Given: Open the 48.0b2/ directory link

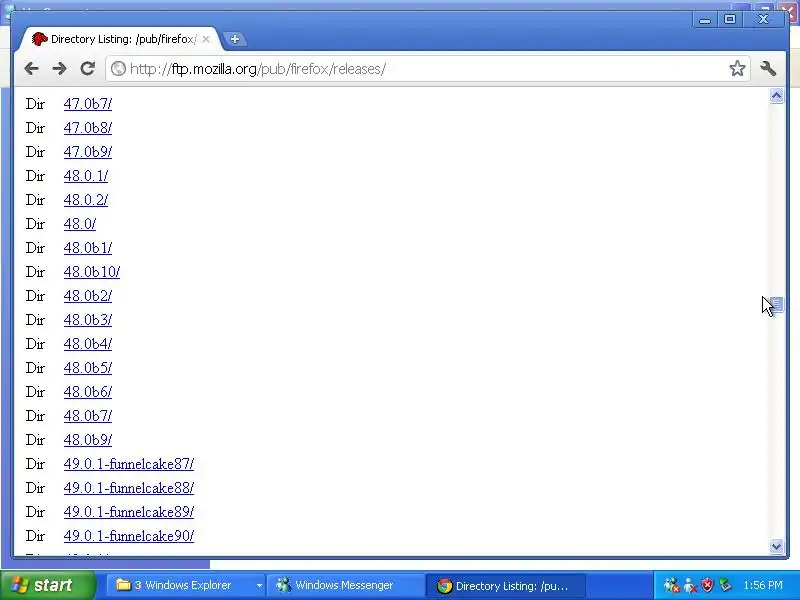Looking at the screenshot, I should point(88,296).
